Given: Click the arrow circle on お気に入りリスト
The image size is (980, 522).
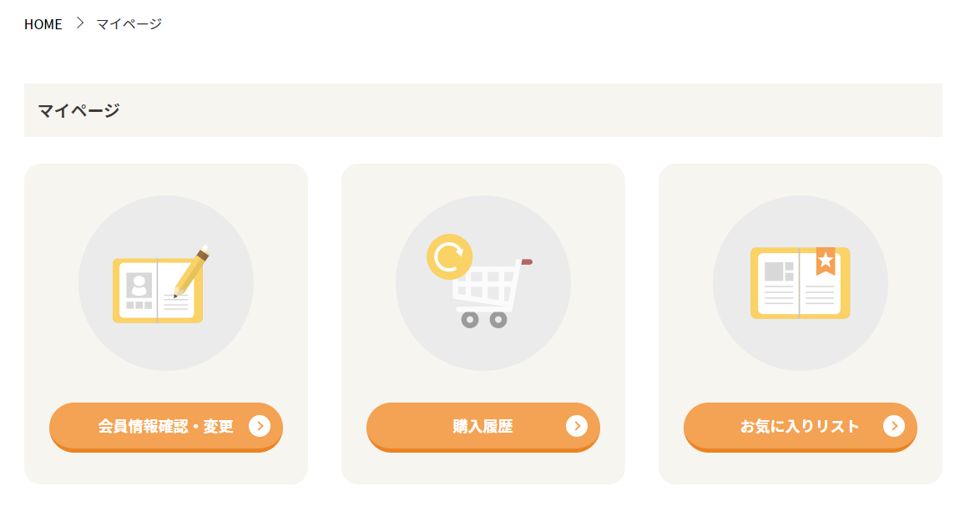Looking at the screenshot, I should [x=894, y=426].
